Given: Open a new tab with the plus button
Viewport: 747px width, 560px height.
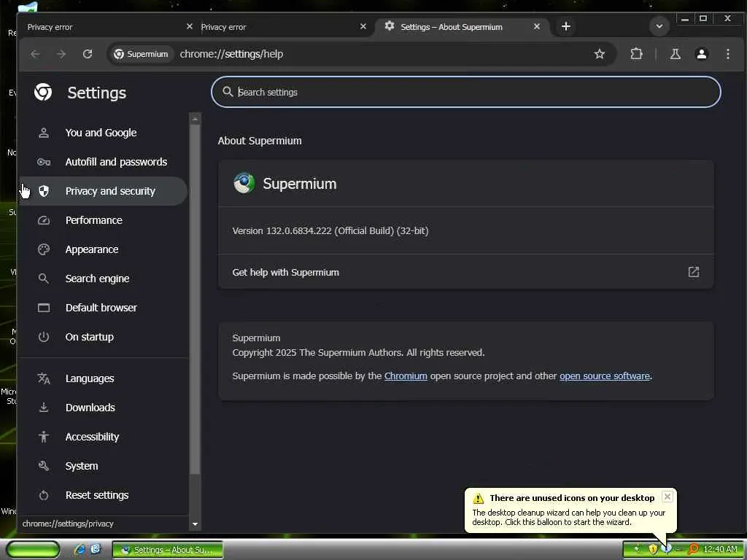Looking at the screenshot, I should (566, 27).
